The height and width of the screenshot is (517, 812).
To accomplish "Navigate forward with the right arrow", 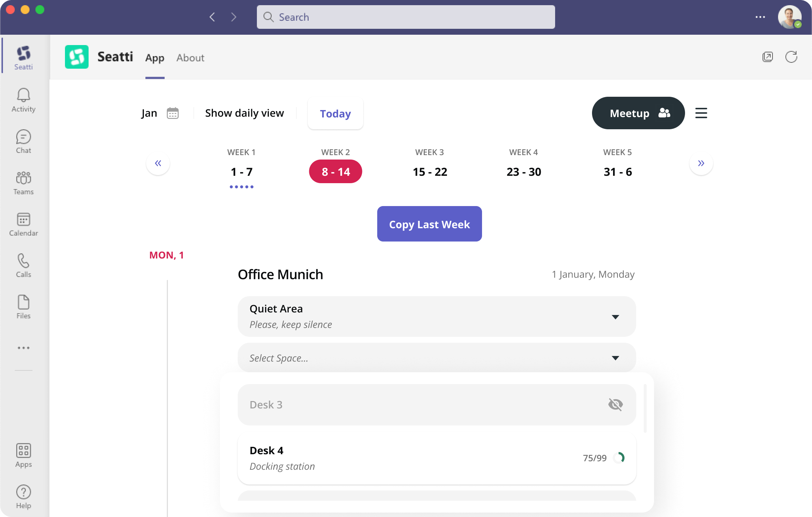I will pyautogui.click(x=233, y=17).
